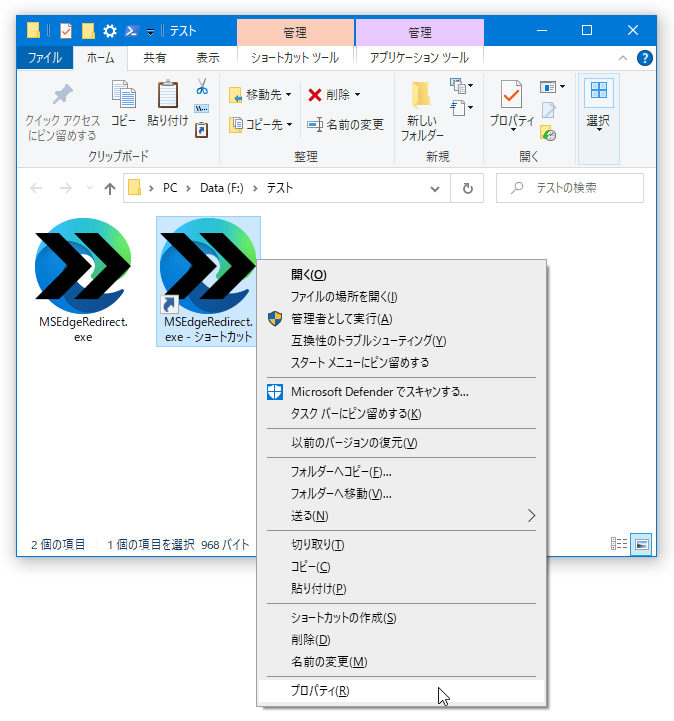Click the title bar New Folder icon
This screenshot has width=674, height=721.
[88, 31]
